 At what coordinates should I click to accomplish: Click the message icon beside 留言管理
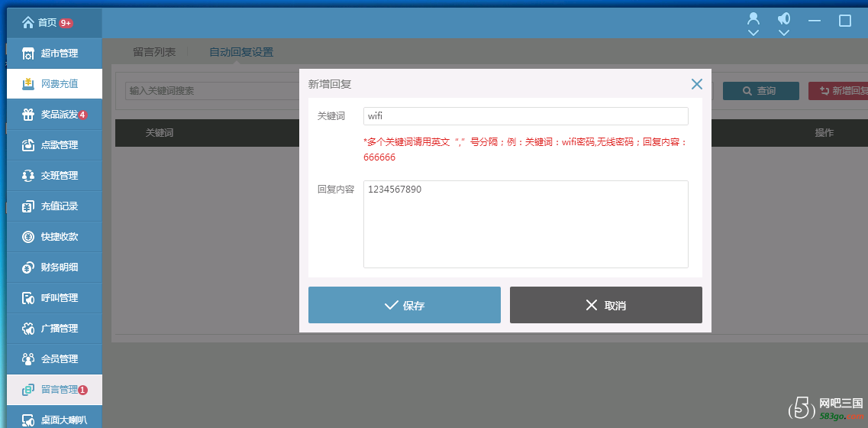click(28, 390)
